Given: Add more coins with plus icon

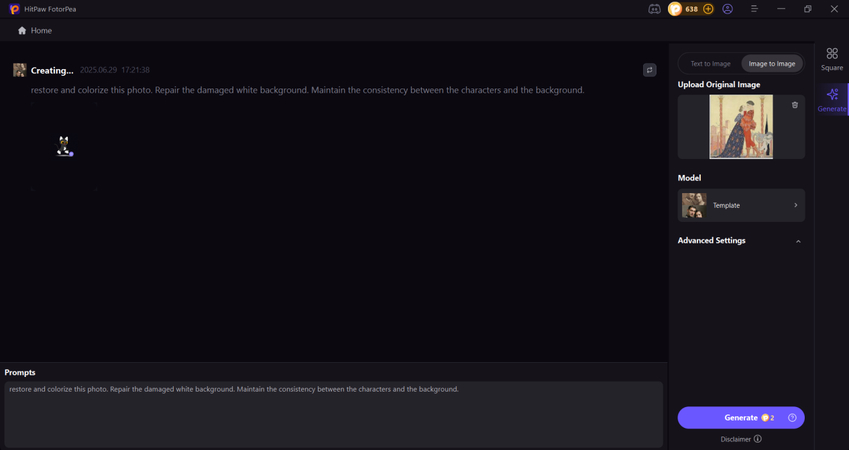Looking at the screenshot, I should point(708,9).
